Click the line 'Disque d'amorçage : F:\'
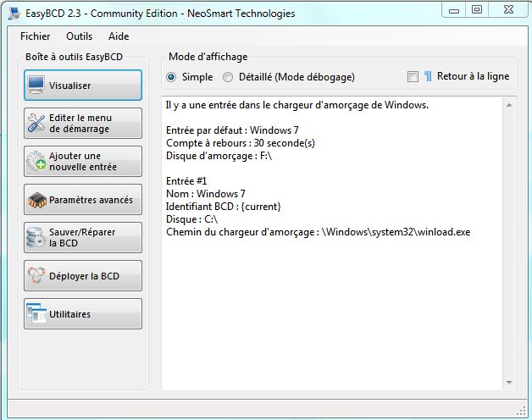Image resolution: width=532 pixels, height=420 pixels. pyautogui.click(x=219, y=156)
